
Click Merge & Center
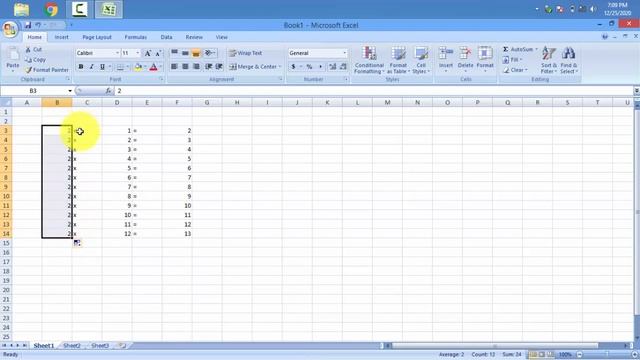coord(253,67)
